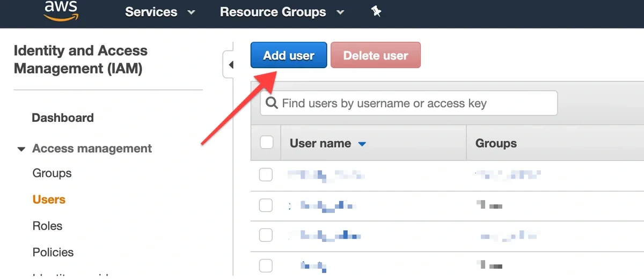Click the AWS logo home icon
Screen dimensions: 644x280
[61, 10]
